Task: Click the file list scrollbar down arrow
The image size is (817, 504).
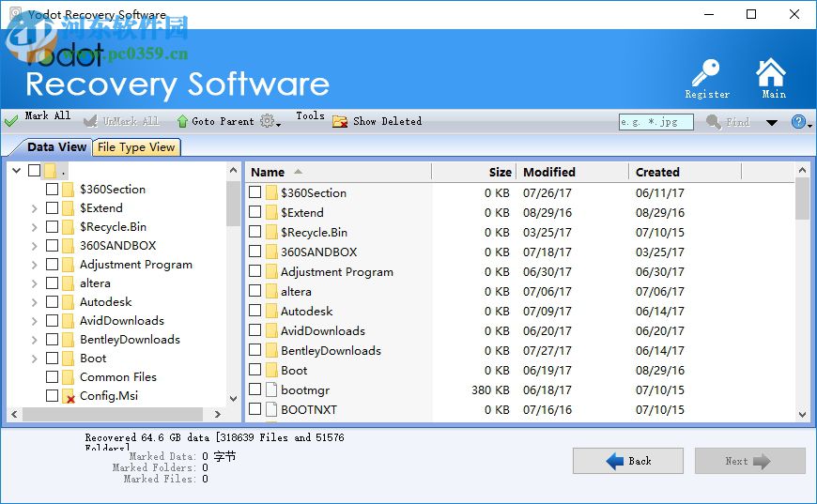Action: coord(802,415)
